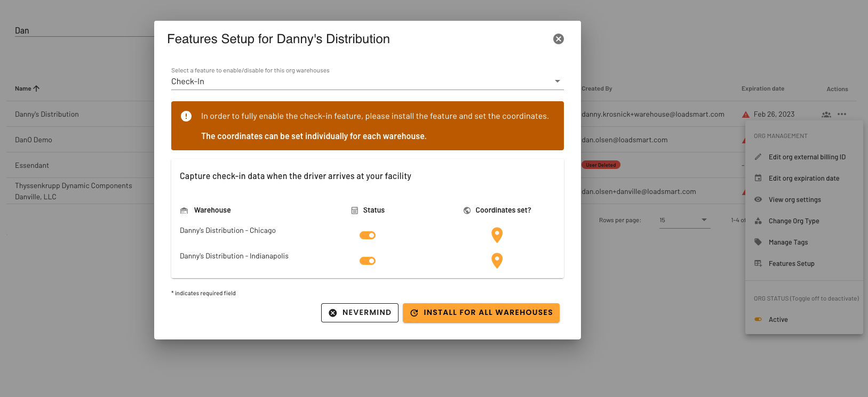Click the dan.olsen+danville@loadsmart.com email

click(x=639, y=191)
